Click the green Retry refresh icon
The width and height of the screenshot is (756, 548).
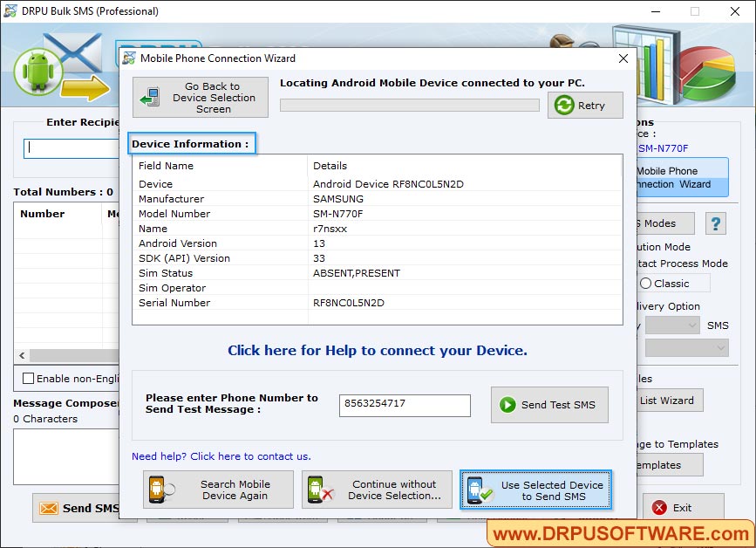[x=564, y=106]
